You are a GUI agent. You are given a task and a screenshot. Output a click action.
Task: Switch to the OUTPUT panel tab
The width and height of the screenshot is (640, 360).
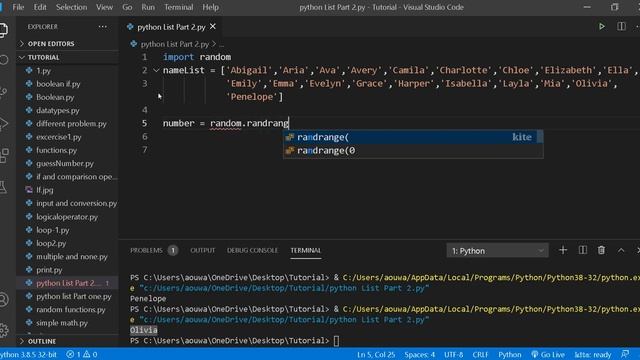[x=202, y=250]
